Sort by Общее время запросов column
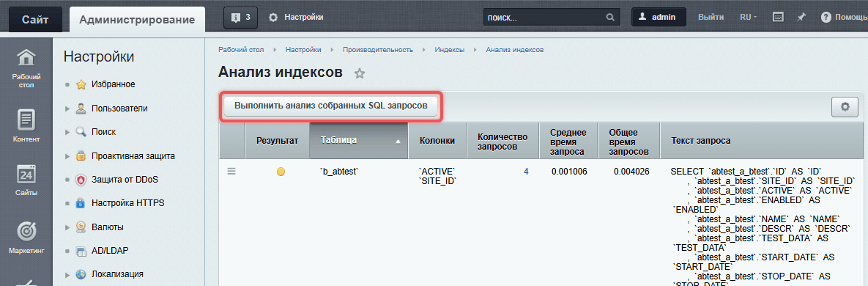Screen dimensions: 868x286 (x=629, y=141)
